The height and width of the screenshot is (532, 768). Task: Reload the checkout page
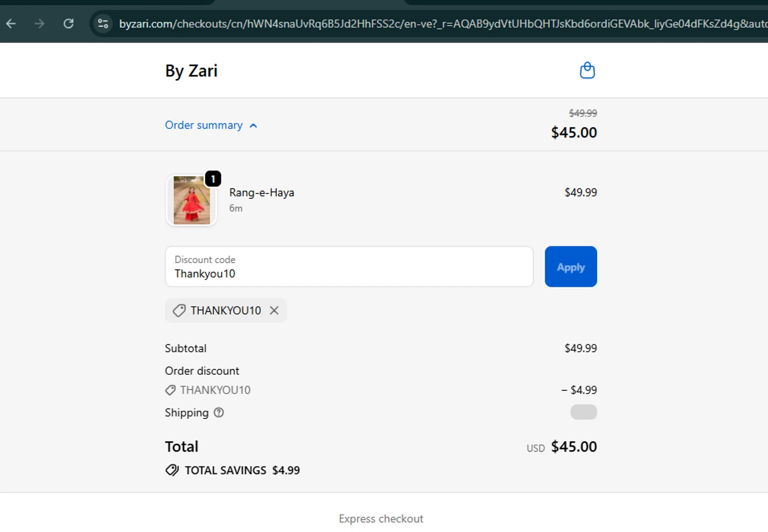tap(69, 24)
